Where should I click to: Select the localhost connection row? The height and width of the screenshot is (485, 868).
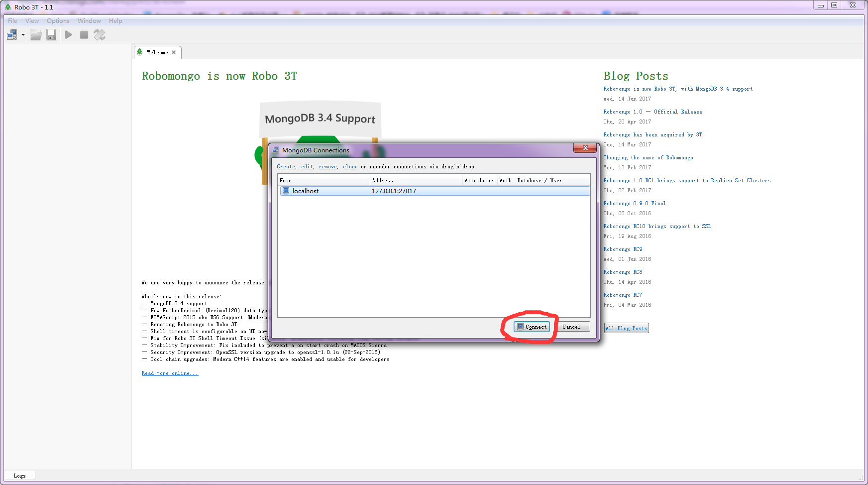click(434, 191)
